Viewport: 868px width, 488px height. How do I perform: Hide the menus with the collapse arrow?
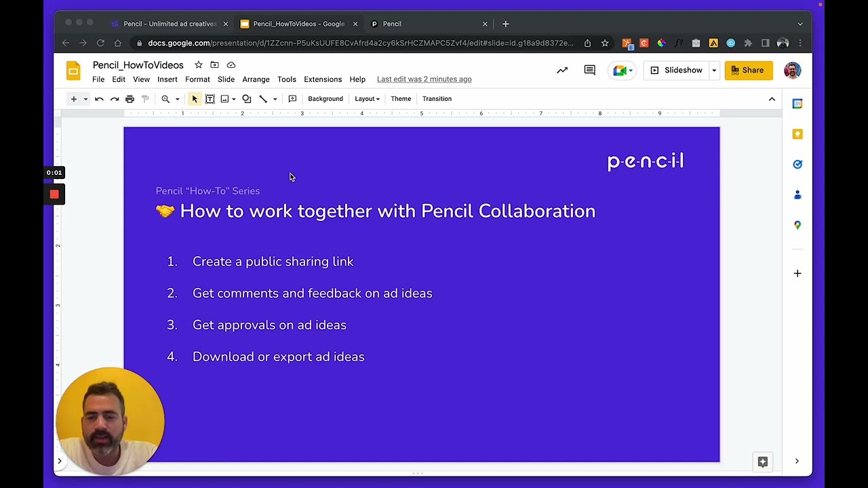coord(772,99)
